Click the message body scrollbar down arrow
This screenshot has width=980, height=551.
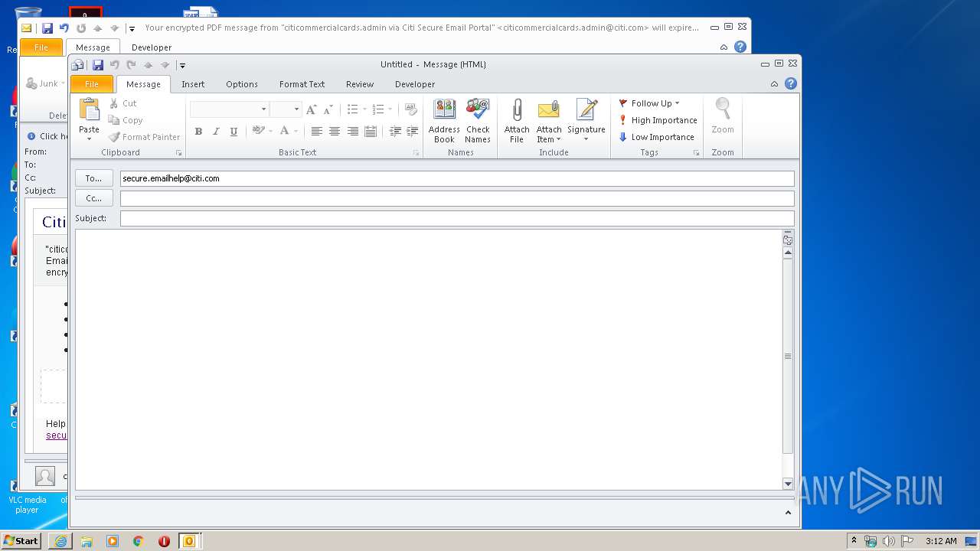click(788, 484)
